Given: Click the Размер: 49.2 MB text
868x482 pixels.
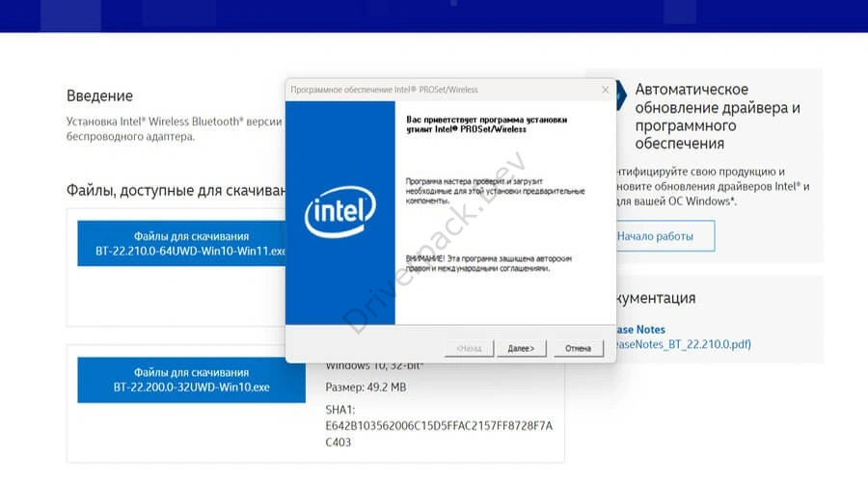Looking at the screenshot, I should pyautogui.click(x=366, y=388).
